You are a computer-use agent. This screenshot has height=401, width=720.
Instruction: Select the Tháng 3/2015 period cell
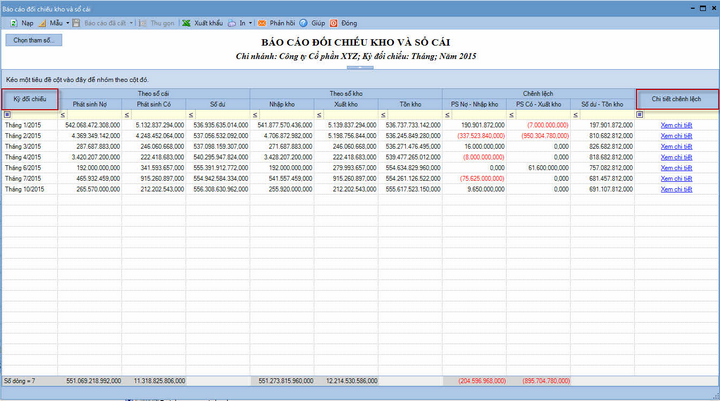click(30, 147)
